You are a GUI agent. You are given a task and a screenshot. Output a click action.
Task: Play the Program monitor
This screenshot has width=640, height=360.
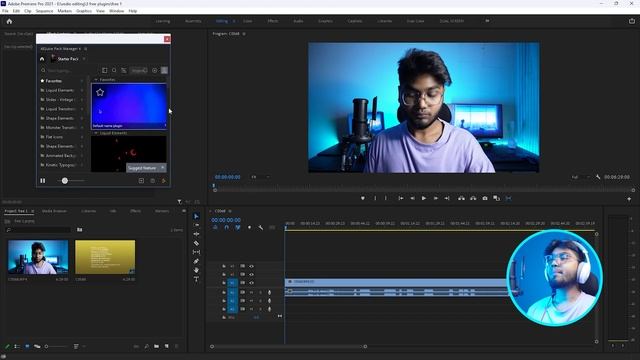[x=424, y=198]
